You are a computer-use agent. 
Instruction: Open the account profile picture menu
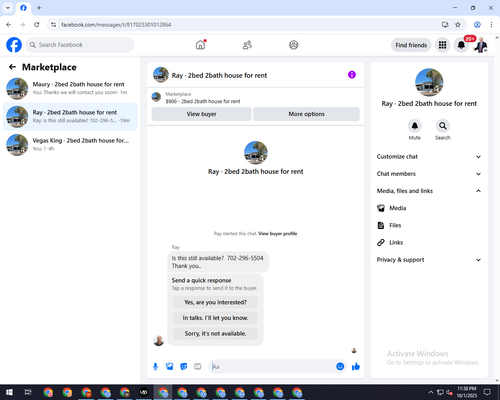[x=481, y=45]
